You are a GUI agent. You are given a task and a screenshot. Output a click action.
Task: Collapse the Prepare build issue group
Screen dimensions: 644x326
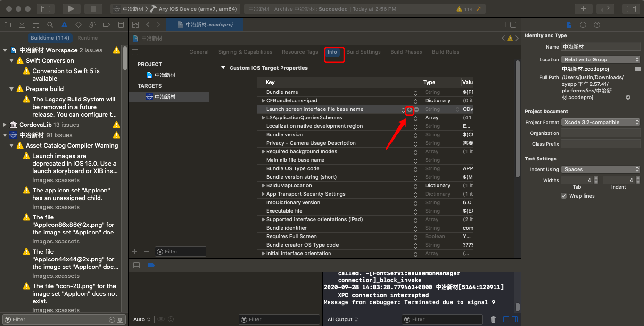pyautogui.click(x=12, y=89)
